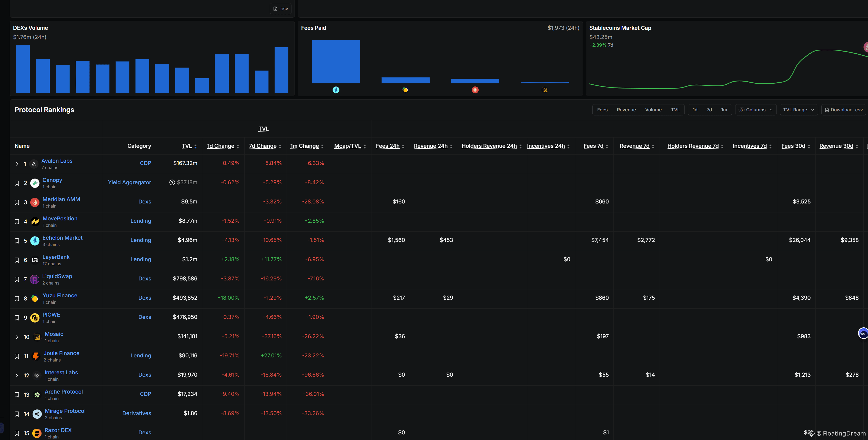Click the Meridian red icon under Fees Paid chart
Viewport: 868px width, 440px height.
coord(475,90)
